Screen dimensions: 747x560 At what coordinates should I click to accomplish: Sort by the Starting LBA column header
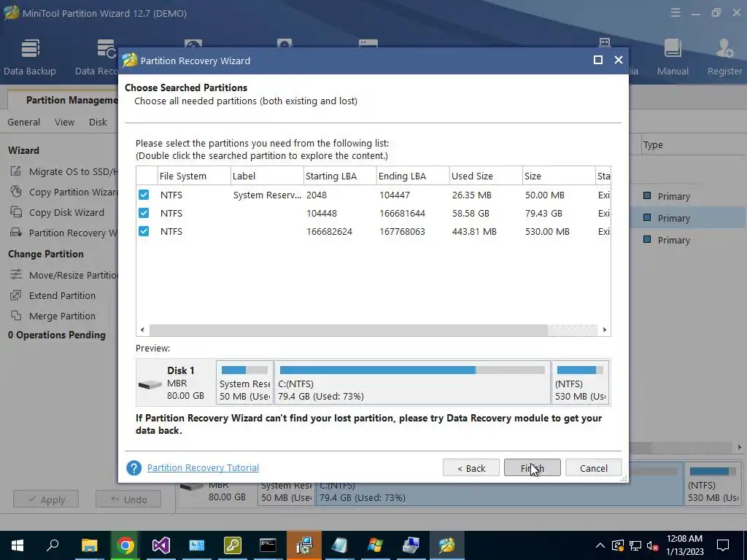pyautogui.click(x=340, y=176)
